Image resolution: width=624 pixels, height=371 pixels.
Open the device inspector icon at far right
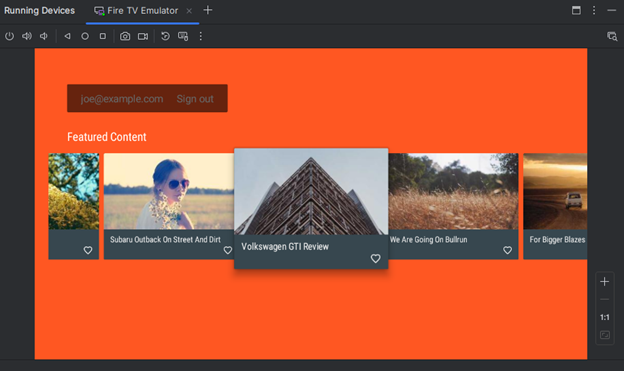click(612, 37)
